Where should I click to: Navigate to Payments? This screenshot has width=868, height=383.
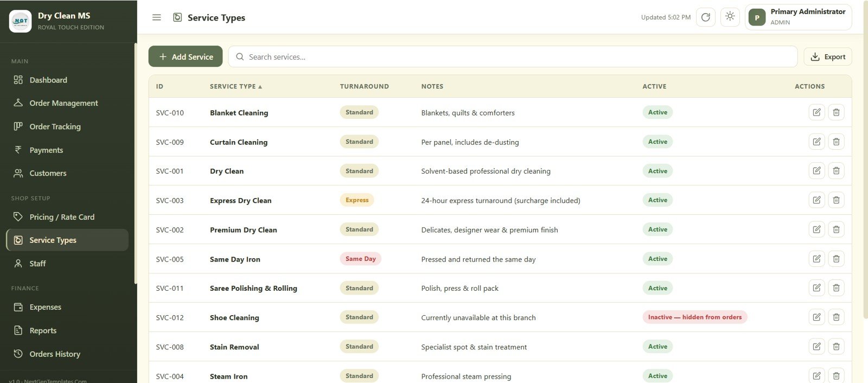tap(67, 150)
